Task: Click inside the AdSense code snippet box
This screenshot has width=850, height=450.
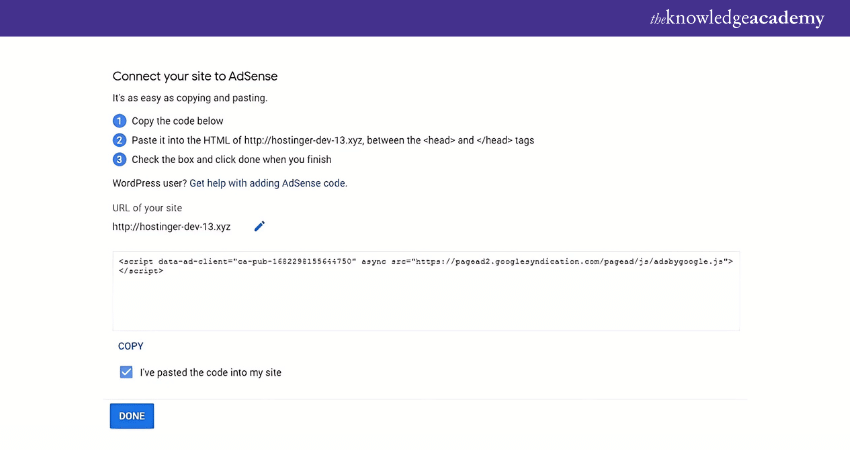Action: [x=426, y=300]
